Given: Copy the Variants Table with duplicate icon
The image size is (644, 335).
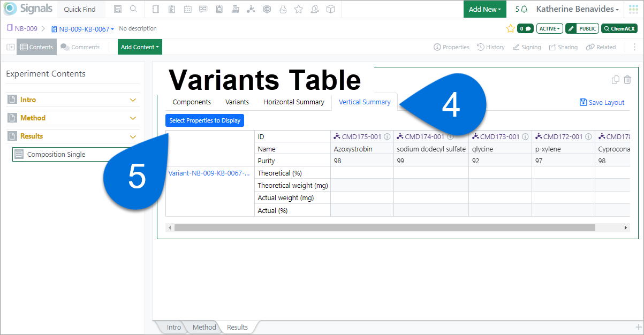Looking at the screenshot, I should (616, 80).
